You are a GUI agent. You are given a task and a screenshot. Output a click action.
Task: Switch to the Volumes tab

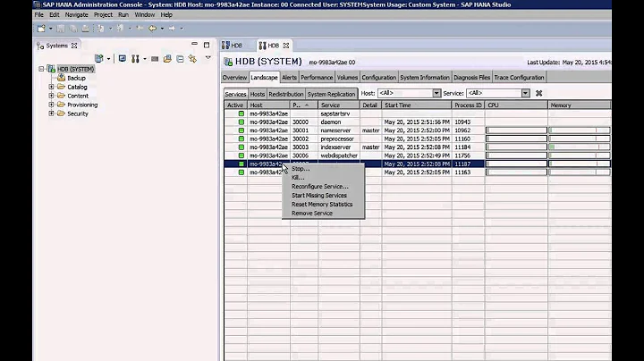[347, 78]
